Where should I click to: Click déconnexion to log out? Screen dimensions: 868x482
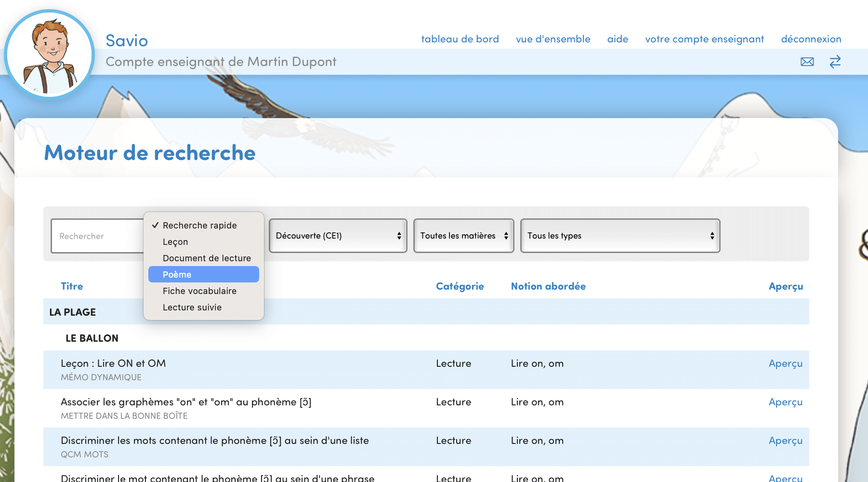pos(811,39)
